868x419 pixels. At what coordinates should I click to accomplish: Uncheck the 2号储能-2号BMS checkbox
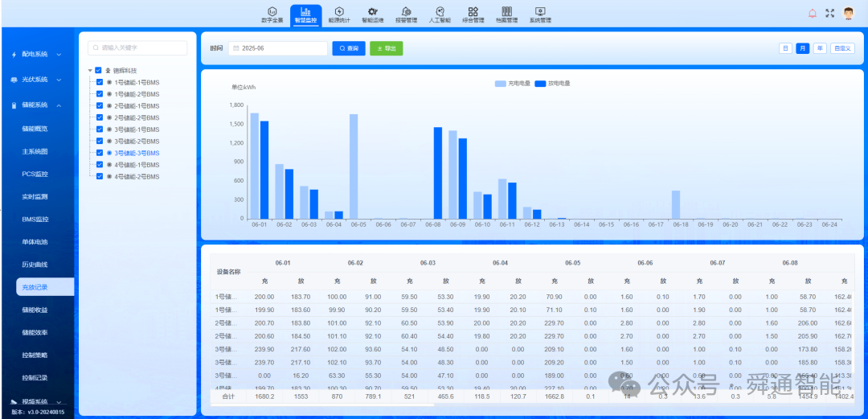point(100,117)
